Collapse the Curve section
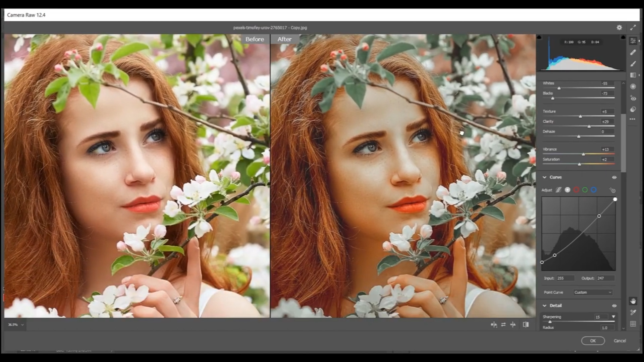 click(544, 177)
